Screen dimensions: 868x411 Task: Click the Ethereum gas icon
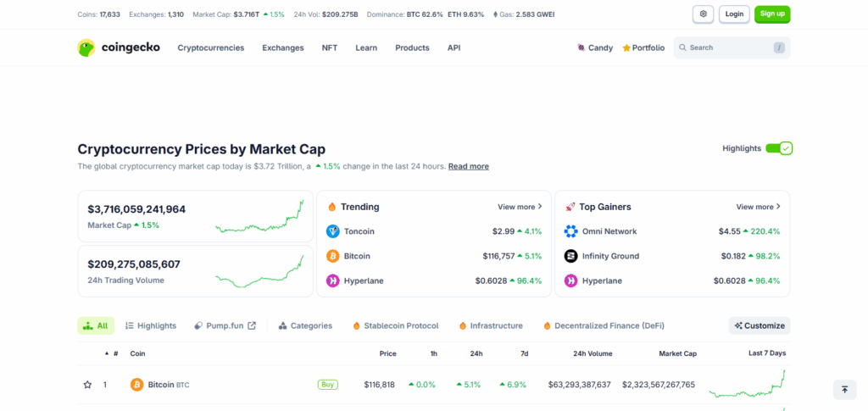point(495,14)
